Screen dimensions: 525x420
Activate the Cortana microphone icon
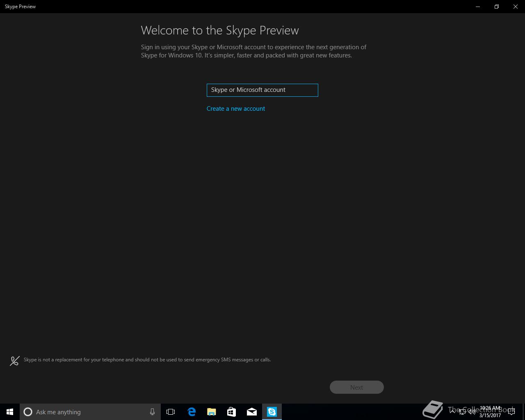(152, 412)
